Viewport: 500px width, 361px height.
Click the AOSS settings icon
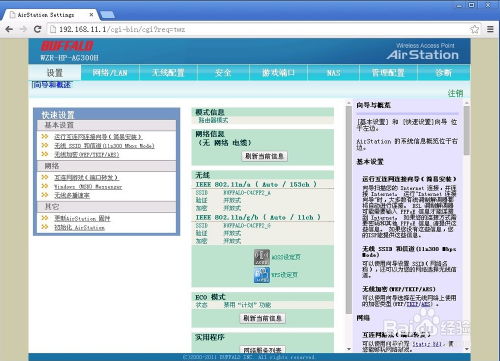point(262,257)
